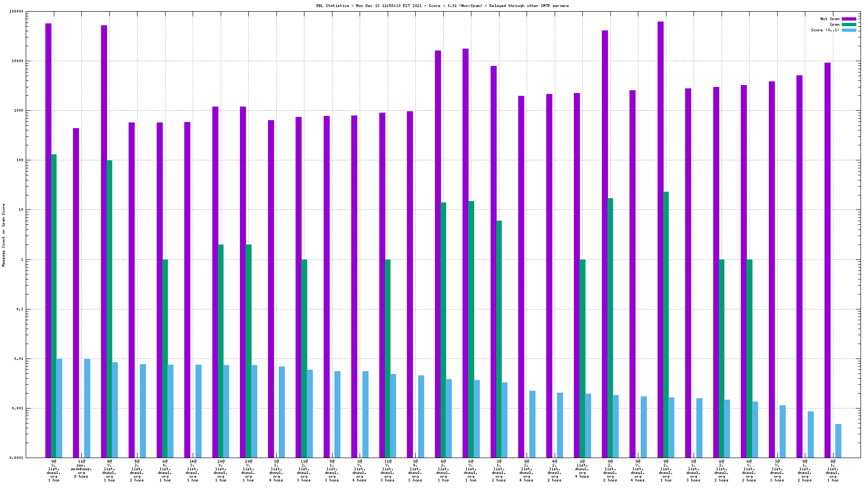Select the "14@ 3.list.dnswl.org 1 hop" label
The height and width of the screenshot is (488, 868).
coord(193,471)
